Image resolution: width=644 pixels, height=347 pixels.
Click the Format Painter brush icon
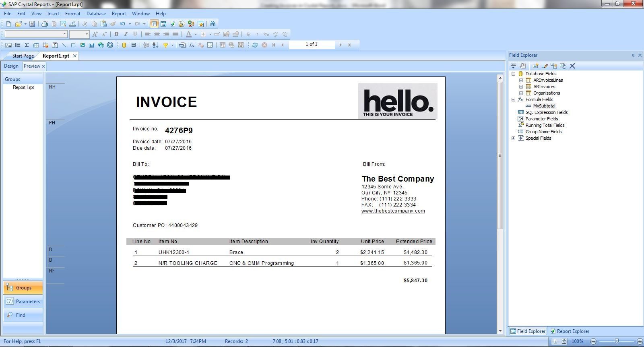click(113, 24)
